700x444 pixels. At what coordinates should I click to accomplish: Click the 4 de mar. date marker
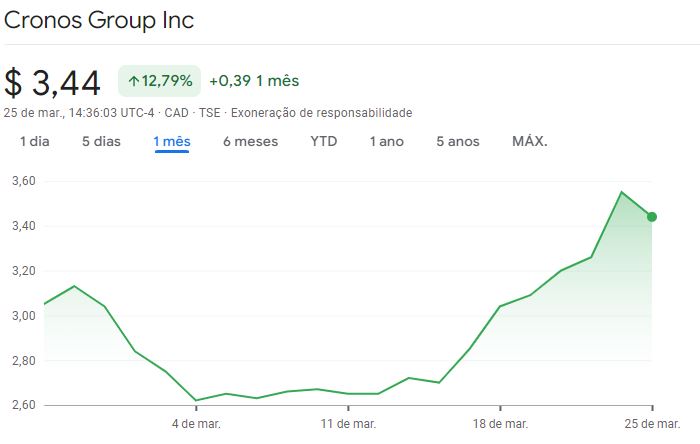click(x=196, y=424)
